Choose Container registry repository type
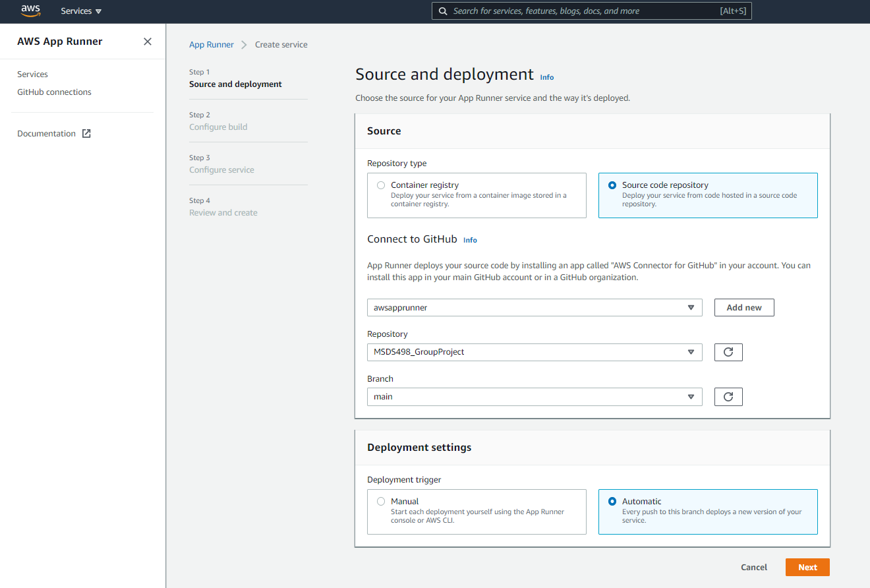The width and height of the screenshot is (870, 588). 477,195
